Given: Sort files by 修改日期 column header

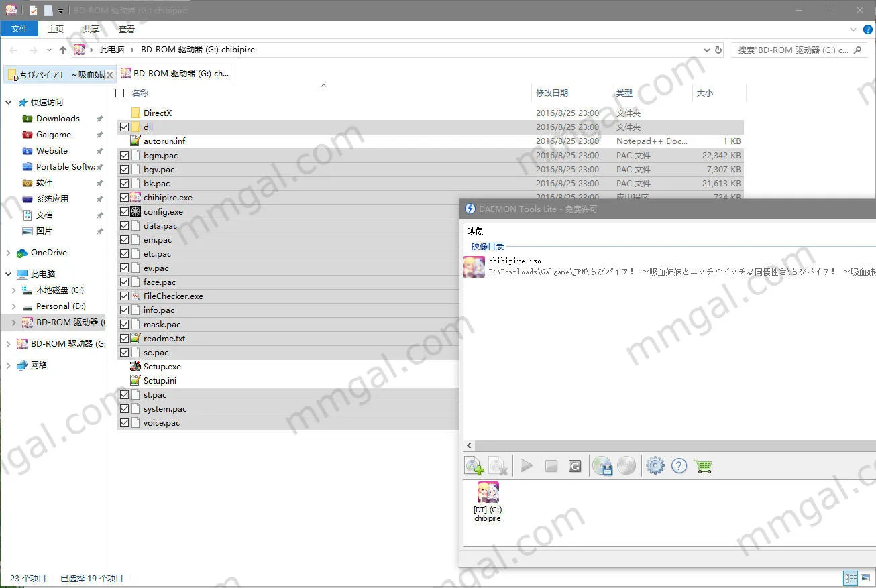Looking at the screenshot, I should (552, 93).
